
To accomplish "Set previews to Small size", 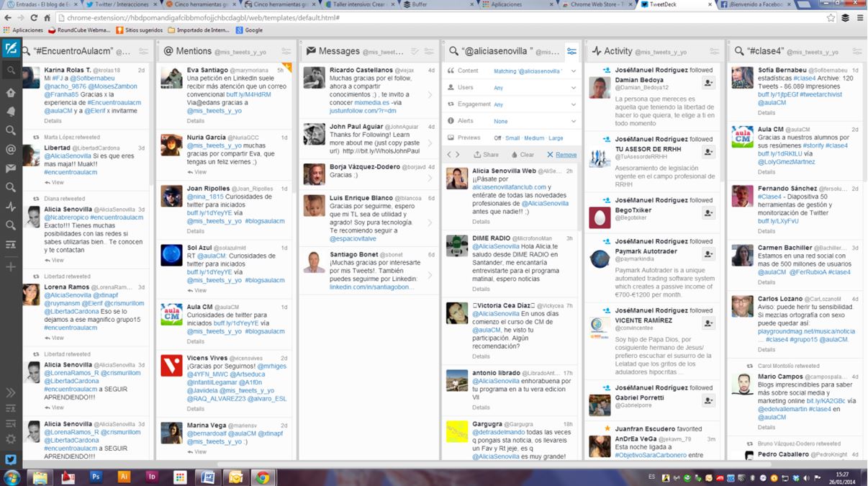I will [x=512, y=138].
